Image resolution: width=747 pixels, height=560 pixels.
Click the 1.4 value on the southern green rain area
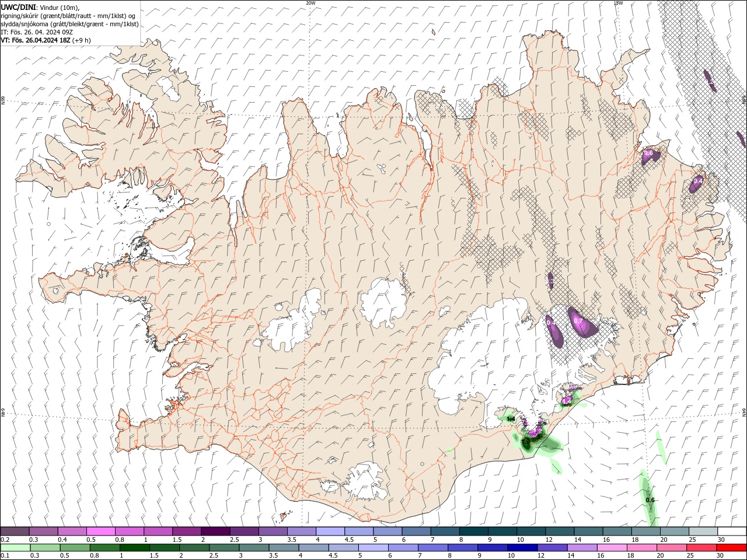pyautogui.click(x=511, y=419)
